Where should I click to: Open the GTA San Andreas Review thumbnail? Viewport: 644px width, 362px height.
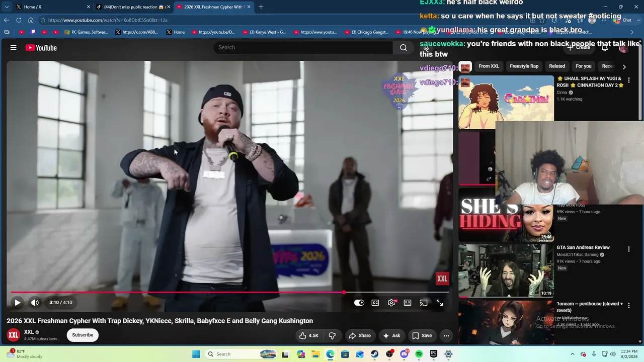coord(506,271)
